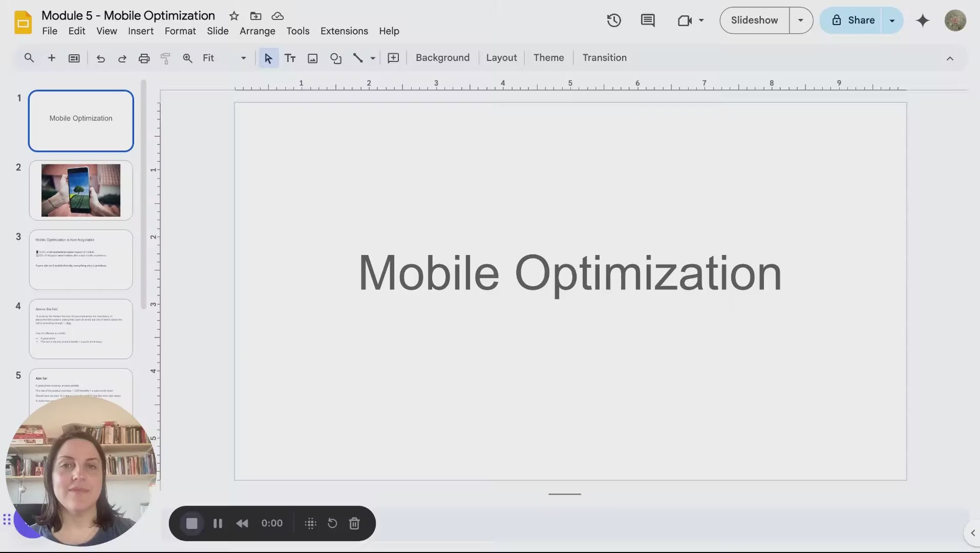
Task: Click the print icon
Action: point(144,58)
